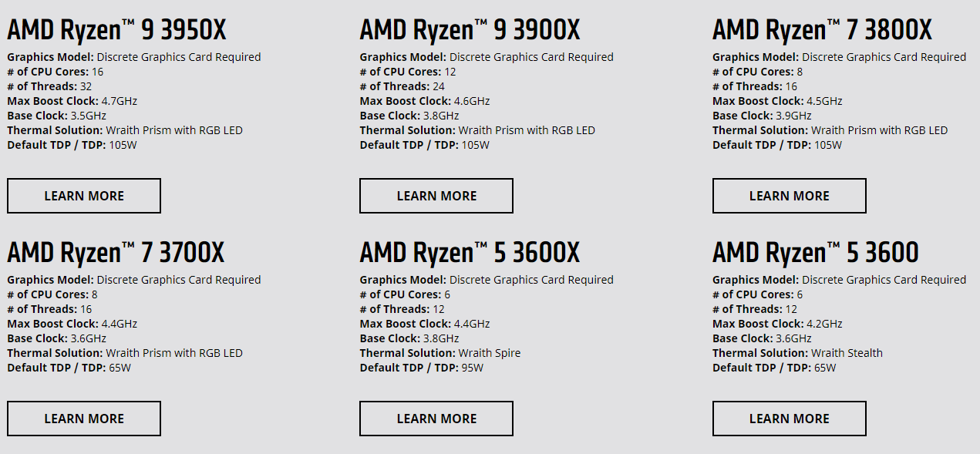The width and height of the screenshot is (980, 454).
Task: Click the 24 threads line
Action: (x=402, y=86)
